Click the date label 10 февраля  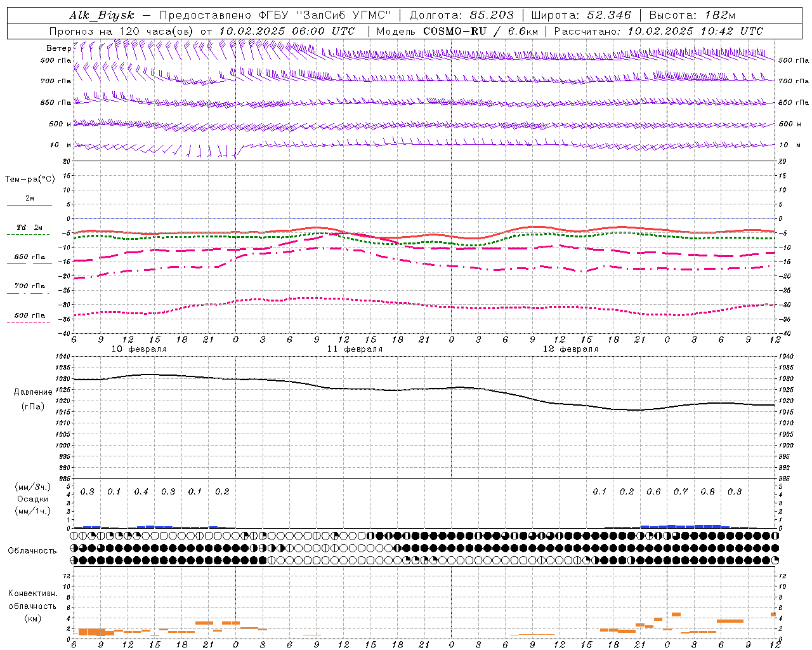(139, 349)
